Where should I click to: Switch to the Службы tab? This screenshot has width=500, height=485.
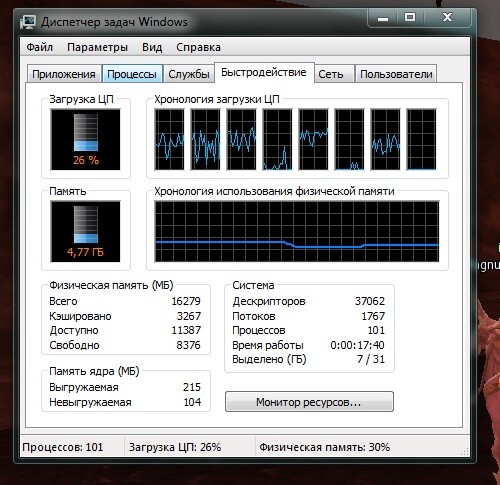(x=189, y=74)
